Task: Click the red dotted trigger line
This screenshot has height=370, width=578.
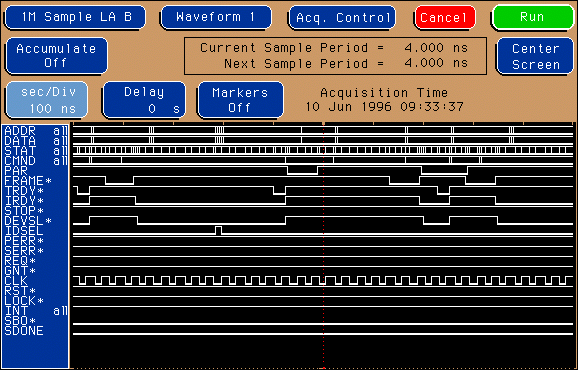Action: pos(324,245)
